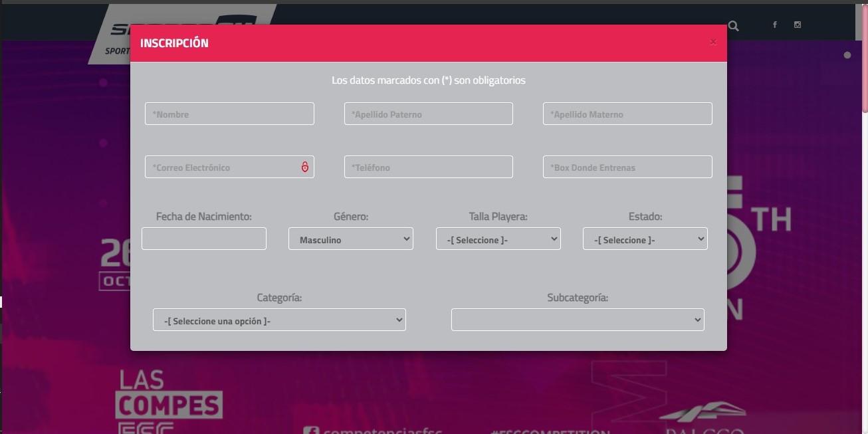Close the Inscripción dialog with the X

[x=713, y=42]
